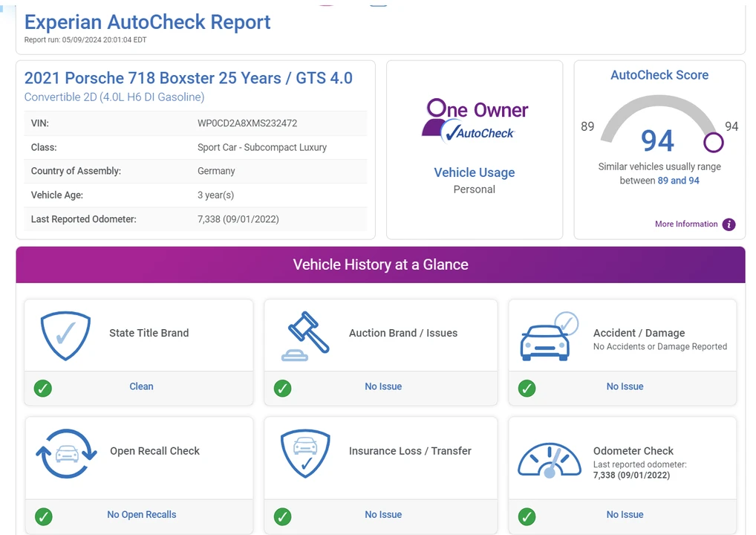Click the Insurance Loss / Transfer label
The image size is (756, 535).
pyautogui.click(x=410, y=450)
